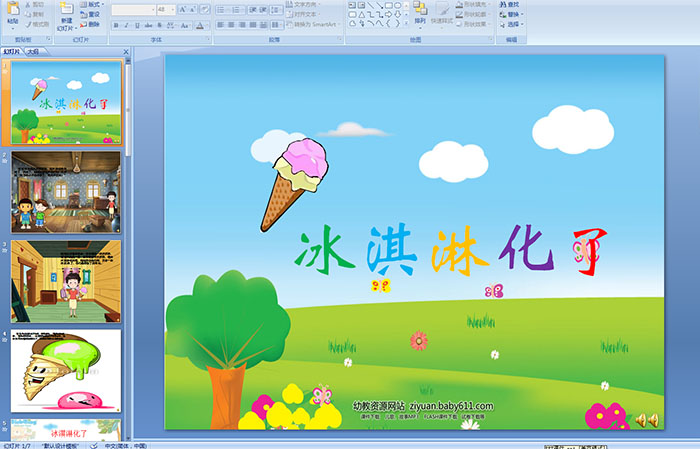This screenshot has height=449, width=700.
Task: Click the font color button
Action: 200,25
